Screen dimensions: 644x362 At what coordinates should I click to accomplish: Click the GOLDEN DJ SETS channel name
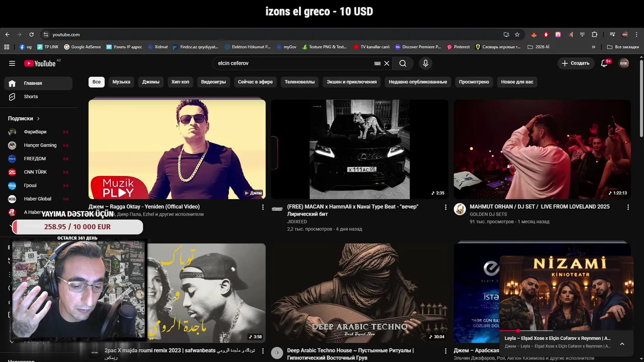(x=488, y=214)
